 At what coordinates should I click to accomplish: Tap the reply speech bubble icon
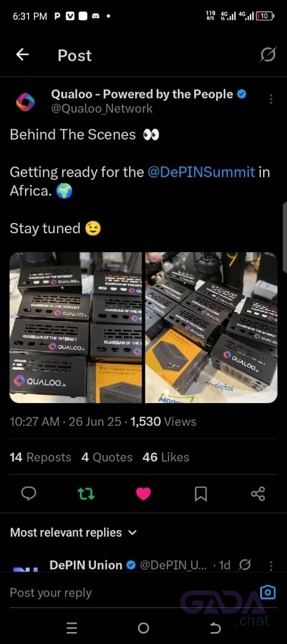pos(29,493)
